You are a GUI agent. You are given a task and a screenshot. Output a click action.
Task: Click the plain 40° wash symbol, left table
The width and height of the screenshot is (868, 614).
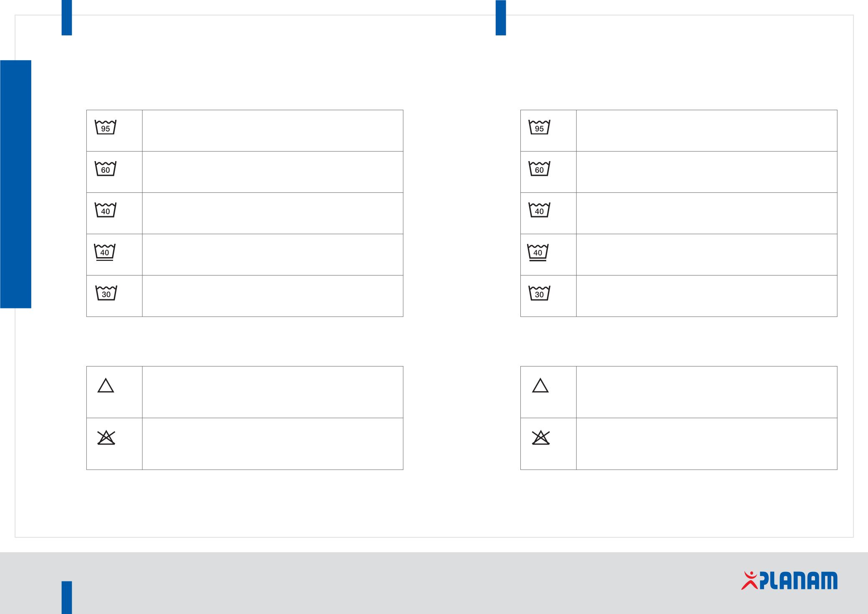click(x=106, y=210)
